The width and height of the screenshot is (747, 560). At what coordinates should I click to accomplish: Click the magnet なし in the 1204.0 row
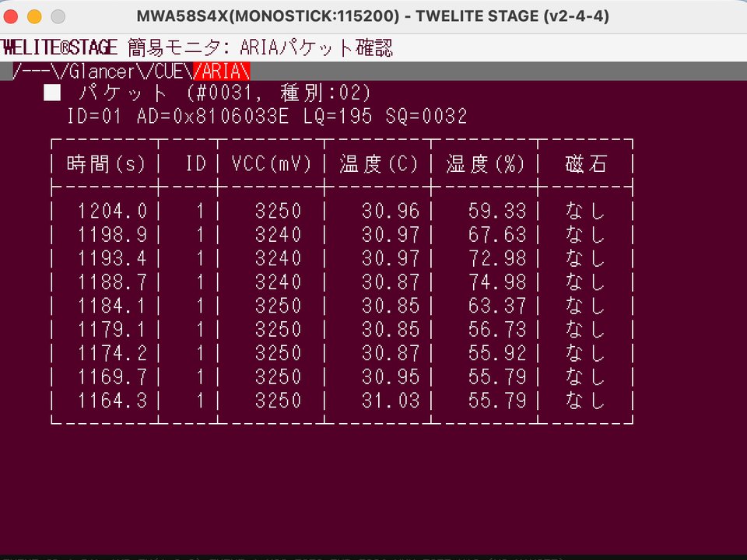pos(585,211)
